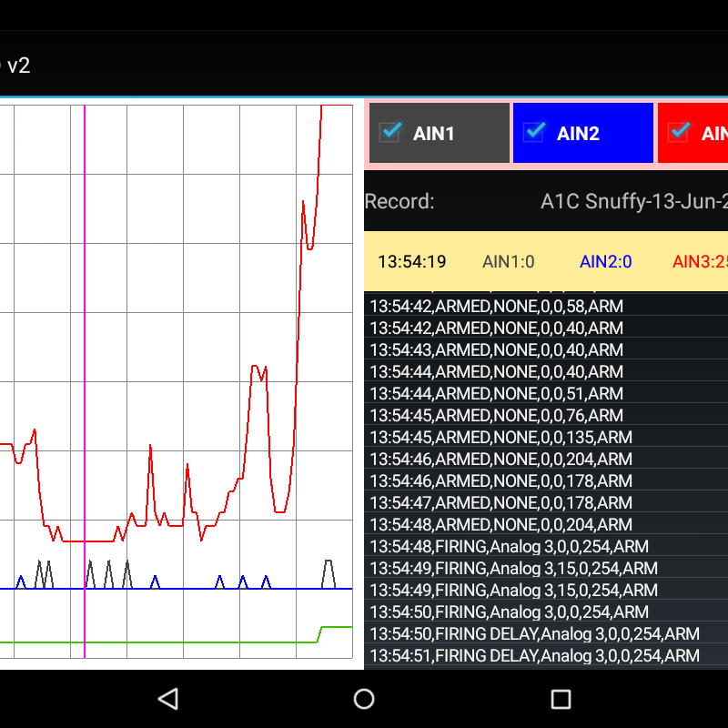The image size is (728, 728).
Task: Tap the Android back navigation button
Action: click(x=167, y=699)
